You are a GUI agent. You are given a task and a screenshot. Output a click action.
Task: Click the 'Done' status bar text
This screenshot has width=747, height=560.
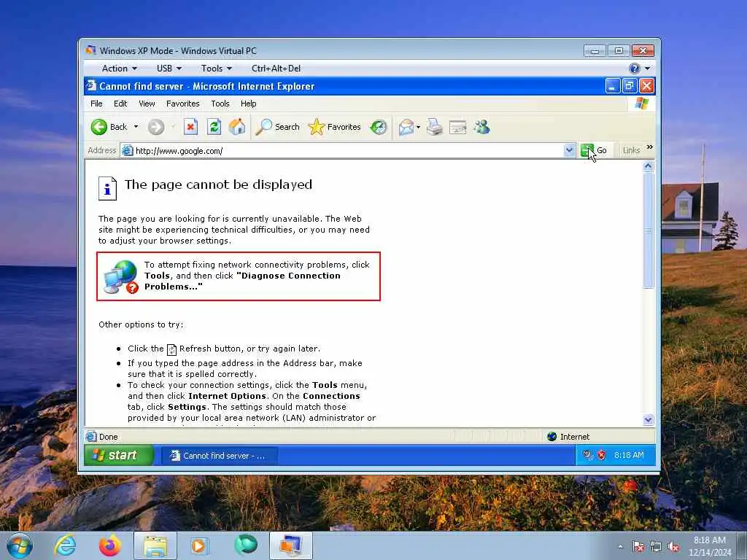(x=108, y=437)
